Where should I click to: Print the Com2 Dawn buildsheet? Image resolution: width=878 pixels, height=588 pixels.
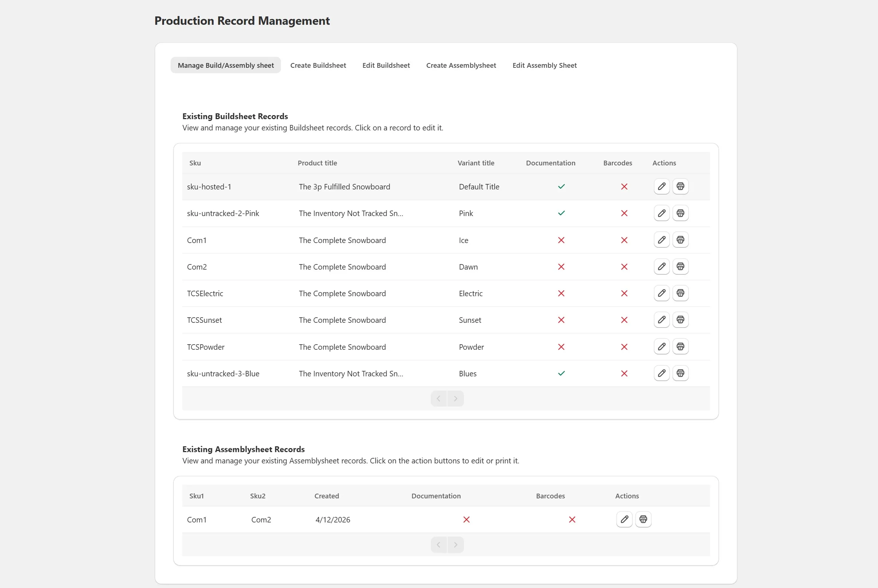[x=680, y=266]
